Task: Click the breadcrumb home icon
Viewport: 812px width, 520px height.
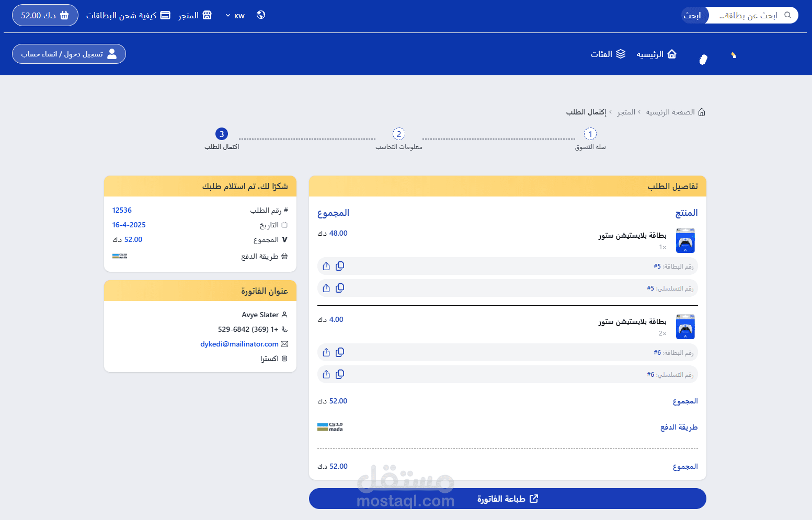Action: click(702, 112)
